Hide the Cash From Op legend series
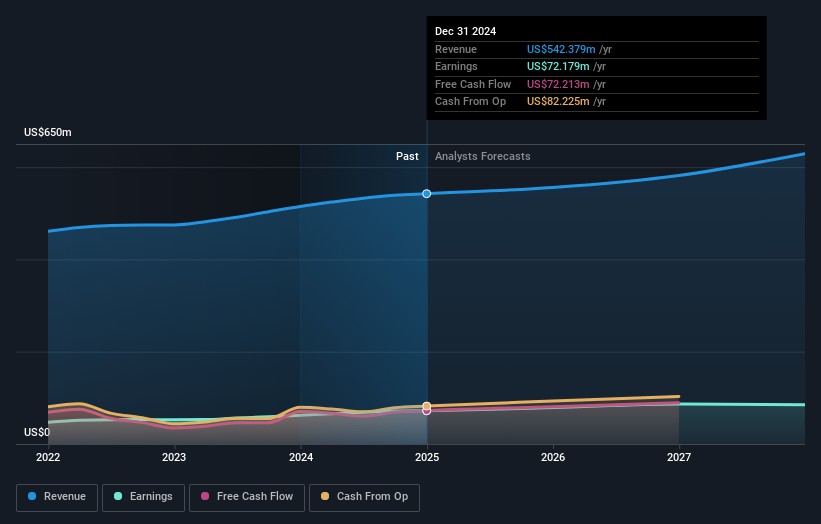The height and width of the screenshot is (524, 821). pos(364,497)
